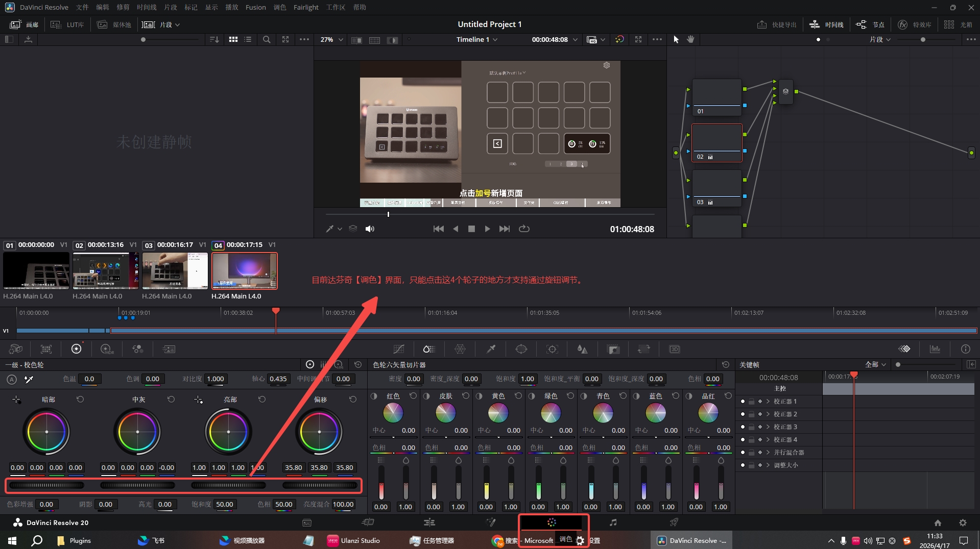Viewport: 980px width, 549px height.
Task: Open the Curves palette
Action: pos(399,349)
